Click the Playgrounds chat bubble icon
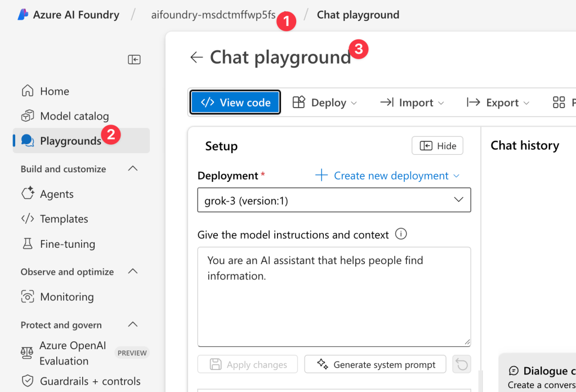 pos(28,141)
